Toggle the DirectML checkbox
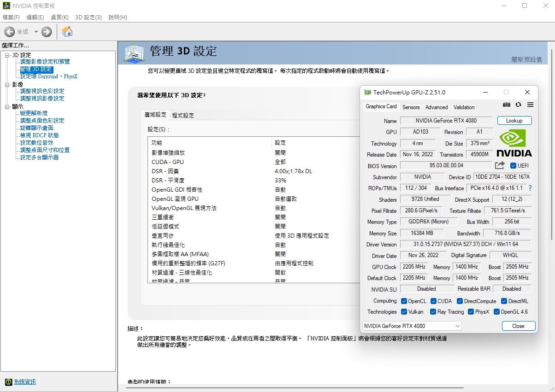555x392 pixels. (x=504, y=301)
